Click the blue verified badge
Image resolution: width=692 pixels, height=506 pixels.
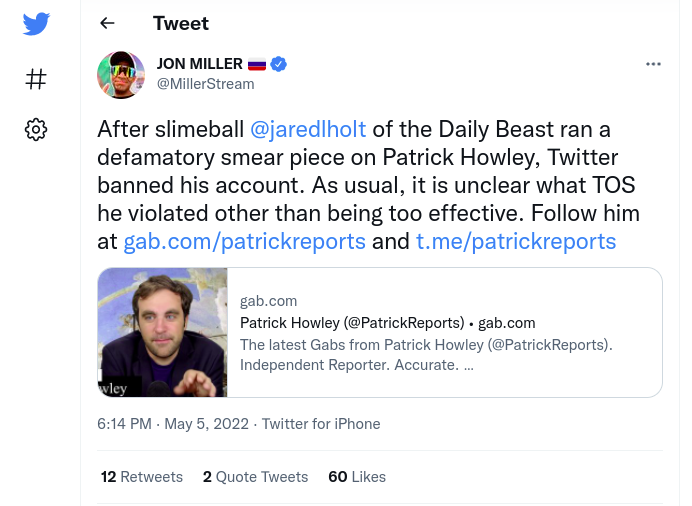pyautogui.click(x=278, y=64)
